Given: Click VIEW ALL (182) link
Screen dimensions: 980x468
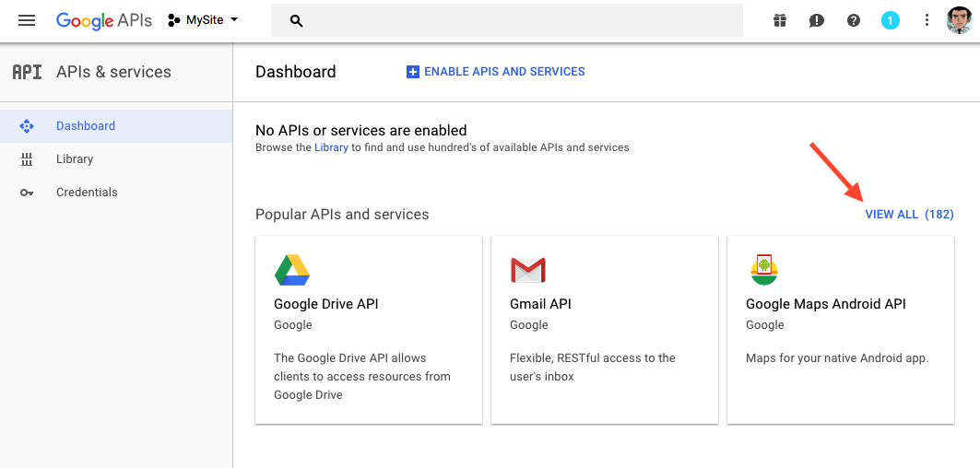Looking at the screenshot, I should 909,215.
